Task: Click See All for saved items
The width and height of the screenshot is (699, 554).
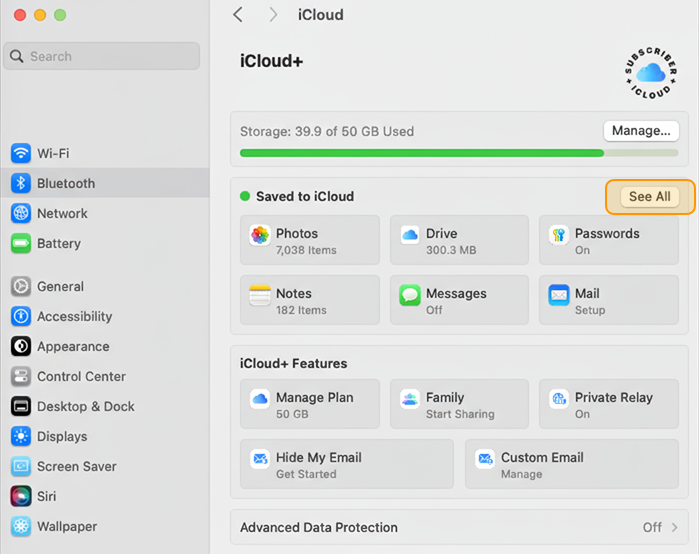Action: [x=650, y=197]
